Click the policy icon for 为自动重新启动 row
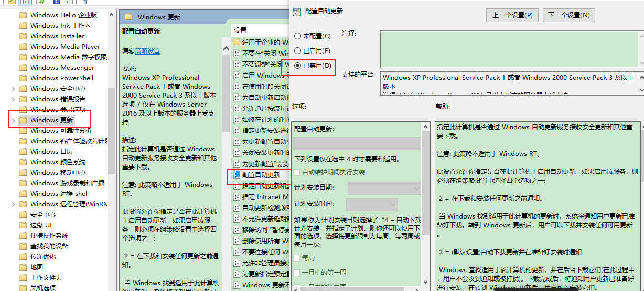The width and height of the screenshot is (644, 291). click(x=237, y=97)
